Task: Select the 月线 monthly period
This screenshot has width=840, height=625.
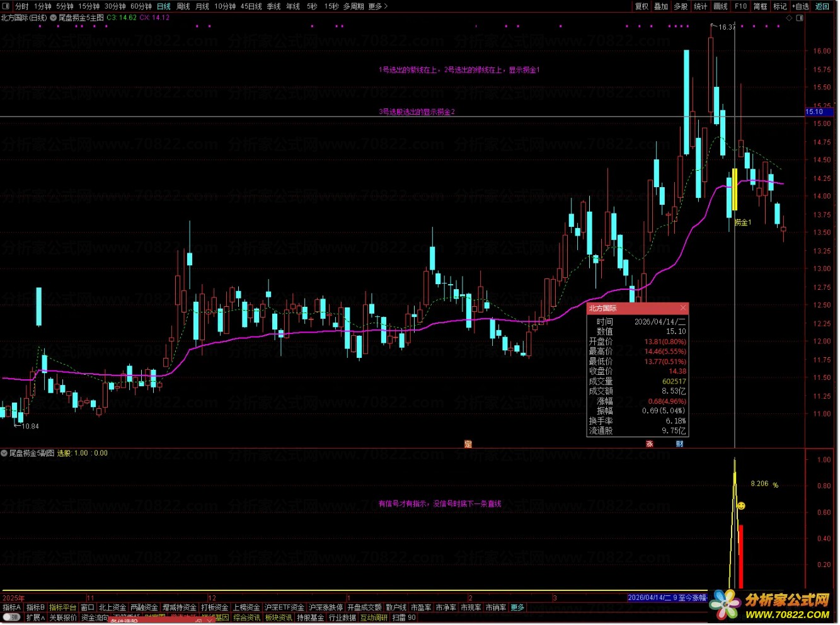Action: tap(202, 6)
